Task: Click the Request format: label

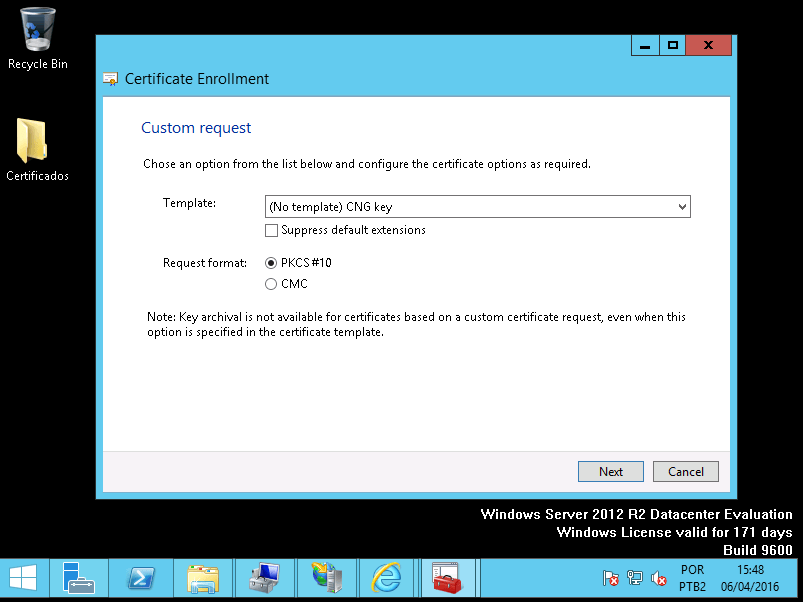Action: (x=205, y=263)
